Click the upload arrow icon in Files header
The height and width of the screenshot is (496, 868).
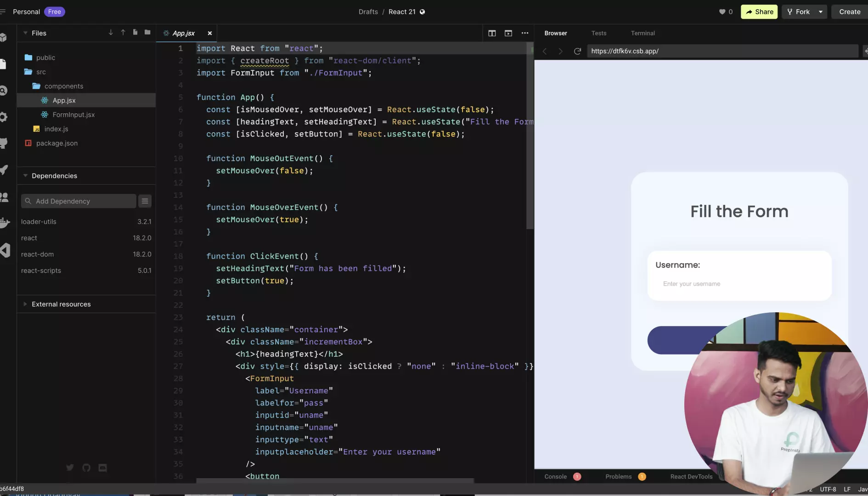[x=123, y=33]
